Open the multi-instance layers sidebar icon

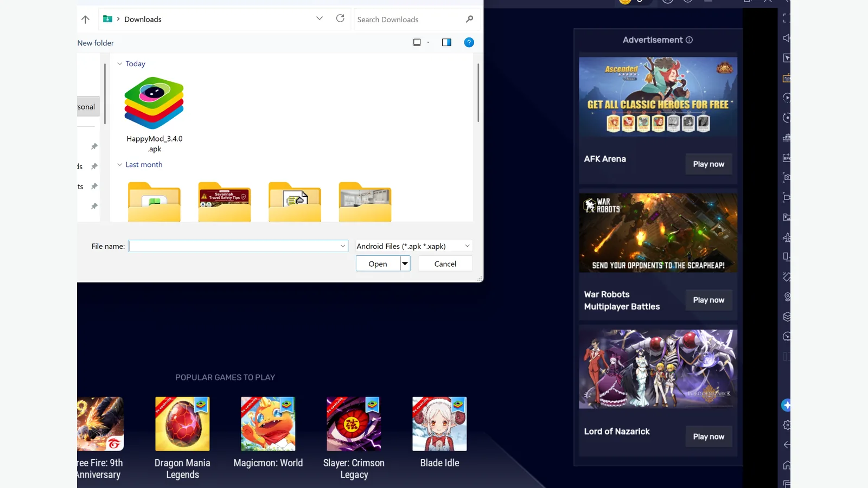click(x=786, y=317)
